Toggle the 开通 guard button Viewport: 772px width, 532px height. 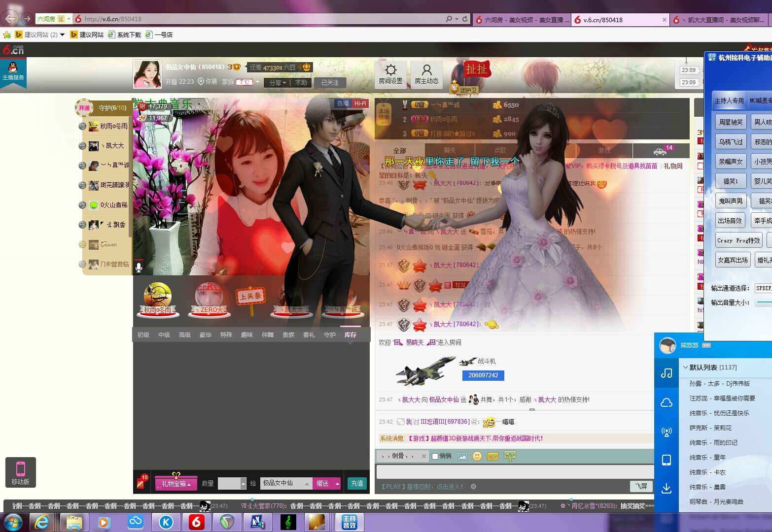click(x=84, y=108)
